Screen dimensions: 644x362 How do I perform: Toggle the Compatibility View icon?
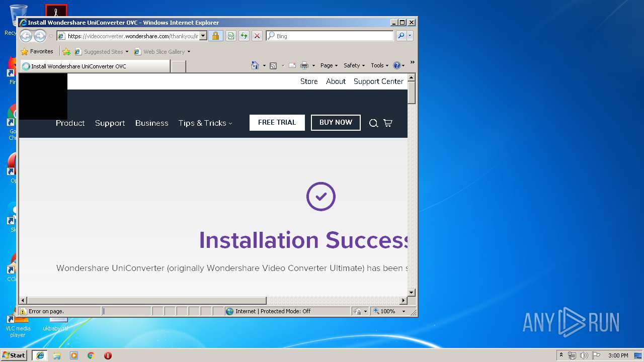click(x=230, y=36)
